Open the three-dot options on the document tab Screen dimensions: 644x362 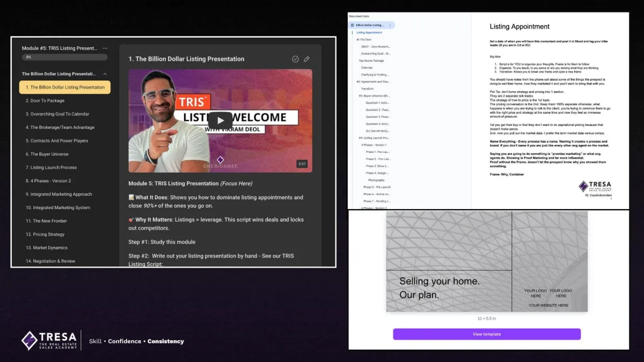(x=390, y=25)
